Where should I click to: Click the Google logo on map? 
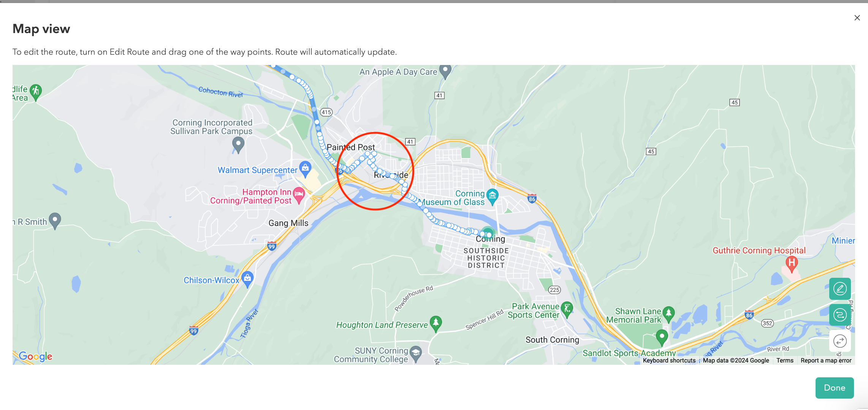(36, 356)
